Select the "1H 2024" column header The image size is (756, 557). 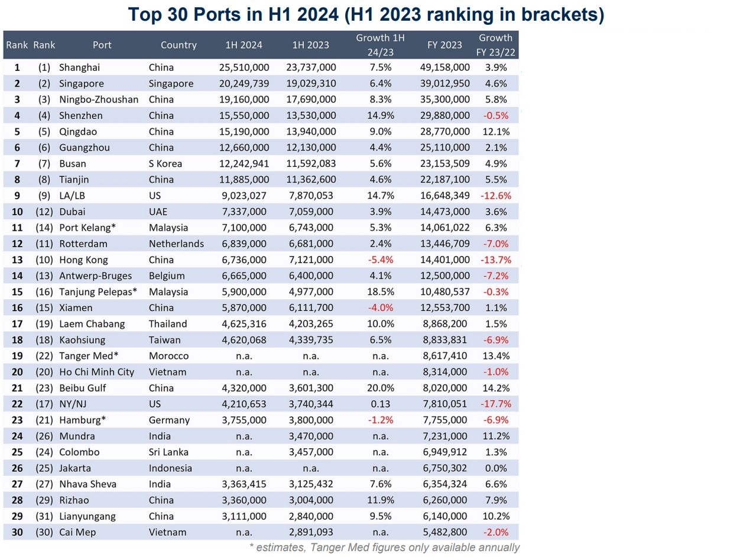pos(244,45)
